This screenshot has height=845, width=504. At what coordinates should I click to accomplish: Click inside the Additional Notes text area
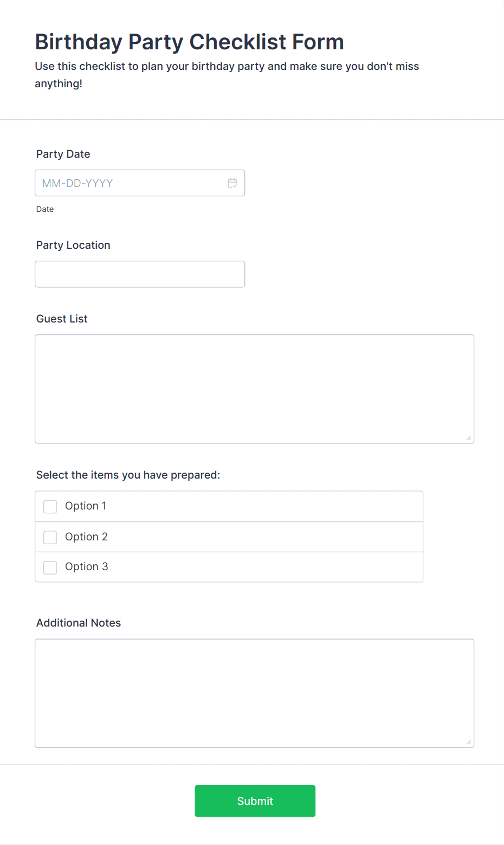click(x=254, y=693)
